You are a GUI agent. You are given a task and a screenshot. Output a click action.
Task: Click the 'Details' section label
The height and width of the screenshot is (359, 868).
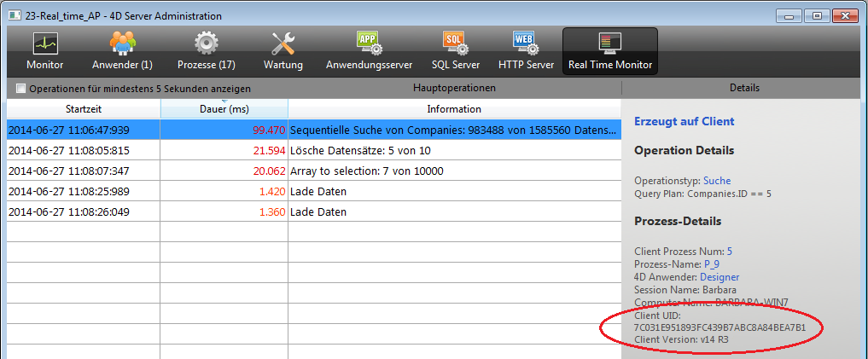[x=744, y=88]
